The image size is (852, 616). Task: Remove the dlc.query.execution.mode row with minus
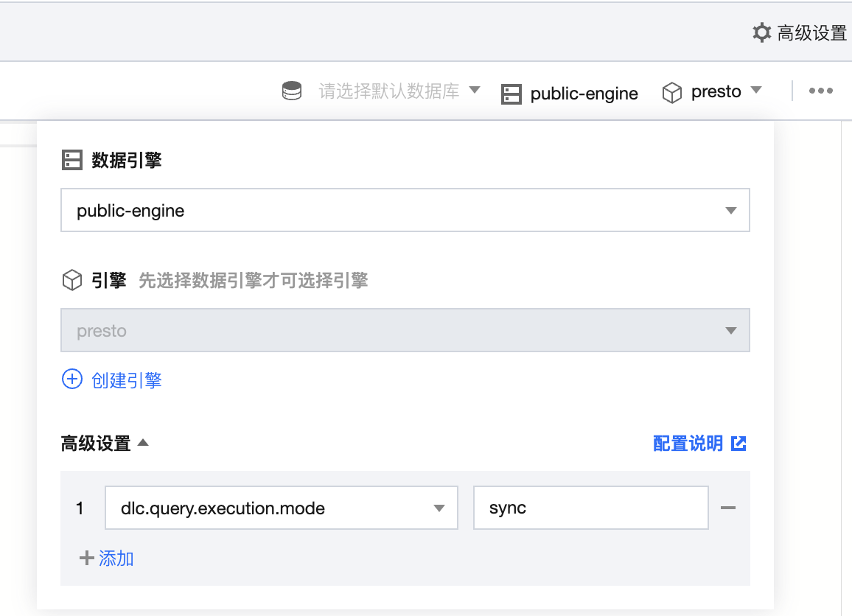coord(728,508)
